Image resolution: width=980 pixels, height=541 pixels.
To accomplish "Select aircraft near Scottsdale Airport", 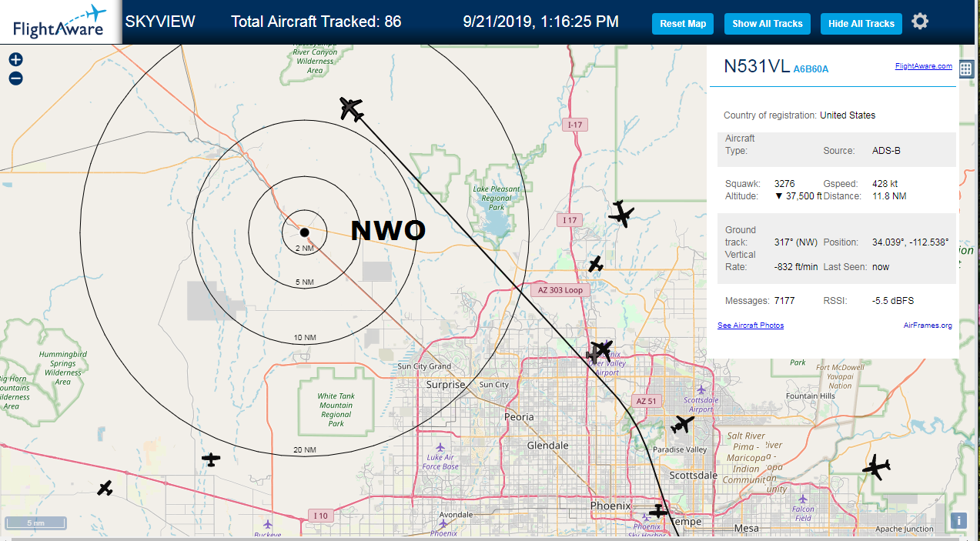I will tap(683, 423).
